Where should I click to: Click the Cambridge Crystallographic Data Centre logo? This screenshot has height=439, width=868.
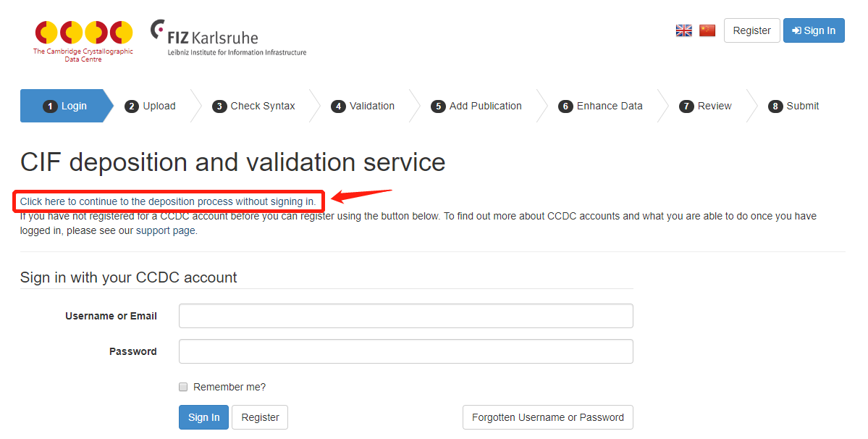(83, 41)
